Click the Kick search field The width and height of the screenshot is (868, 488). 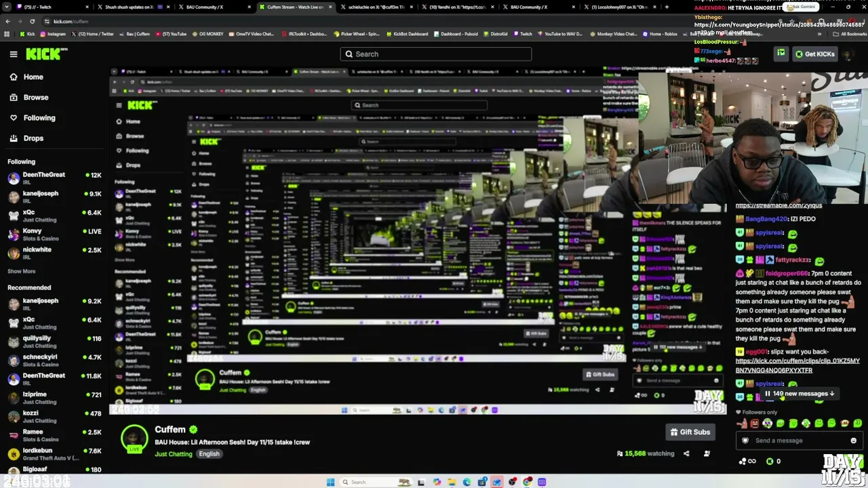coord(436,54)
